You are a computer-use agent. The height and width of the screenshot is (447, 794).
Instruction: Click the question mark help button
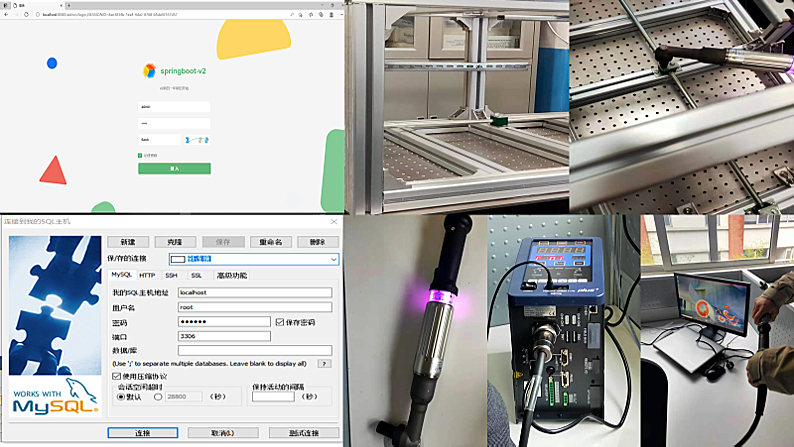pos(324,364)
